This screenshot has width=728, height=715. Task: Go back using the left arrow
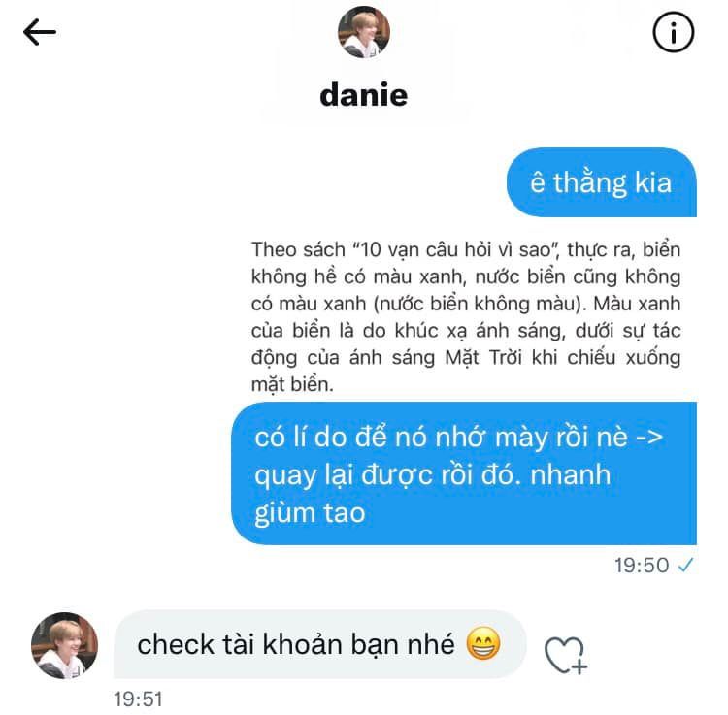(40, 32)
